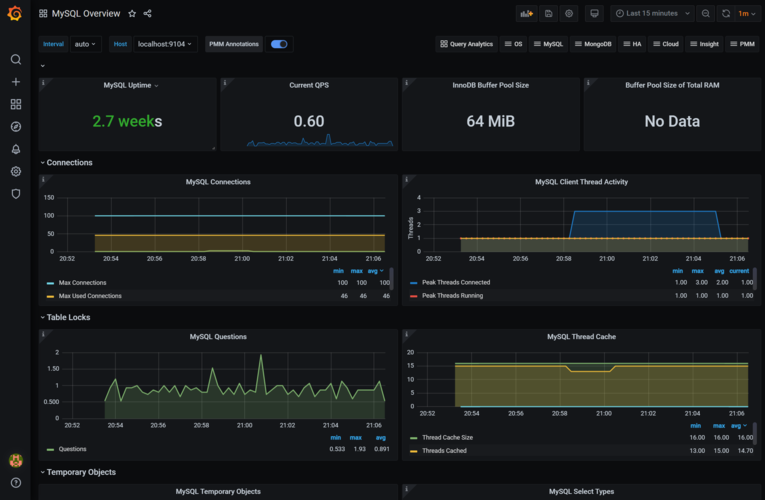Click the MySQL Thread Cache legend scrollbar
Viewport: 765px width, 500px height.
click(x=755, y=434)
